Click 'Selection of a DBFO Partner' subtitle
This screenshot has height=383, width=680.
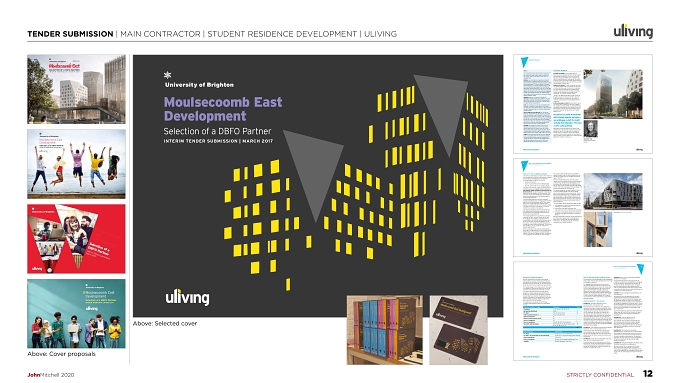tap(217, 131)
